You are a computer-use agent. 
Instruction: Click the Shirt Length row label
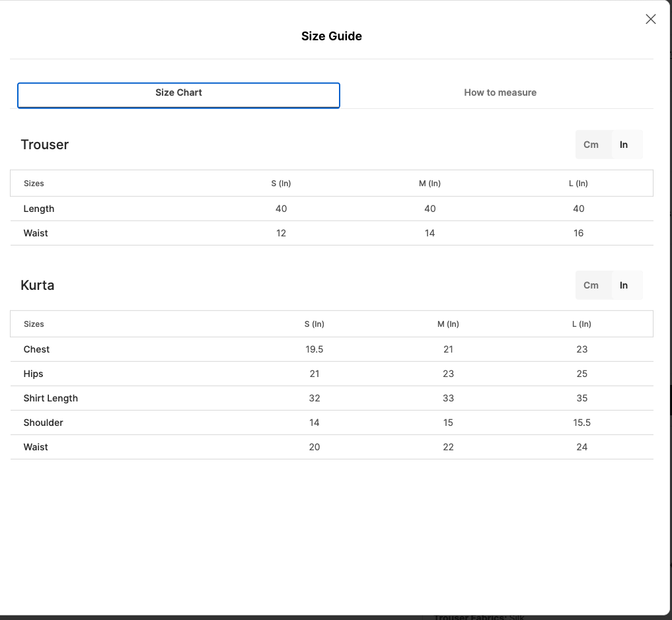pyautogui.click(x=51, y=398)
